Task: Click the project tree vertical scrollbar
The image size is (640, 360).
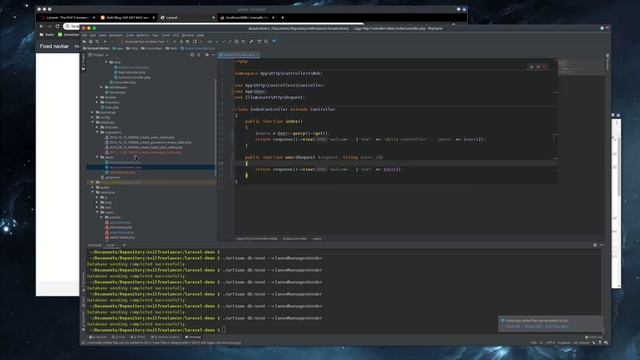Action: tap(215, 127)
